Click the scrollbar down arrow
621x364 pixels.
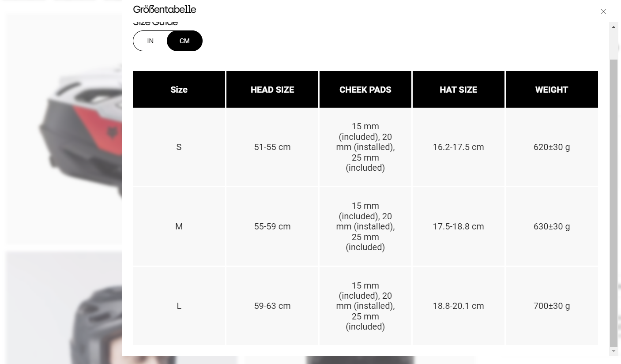[x=613, y=351]
